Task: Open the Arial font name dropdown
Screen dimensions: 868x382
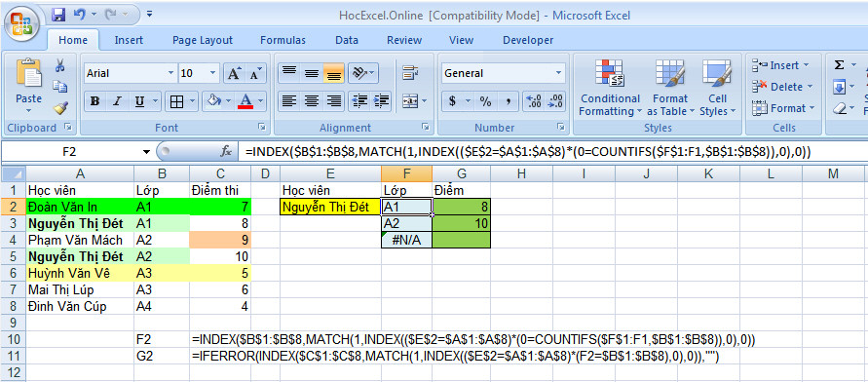Action: coord(170,73)
